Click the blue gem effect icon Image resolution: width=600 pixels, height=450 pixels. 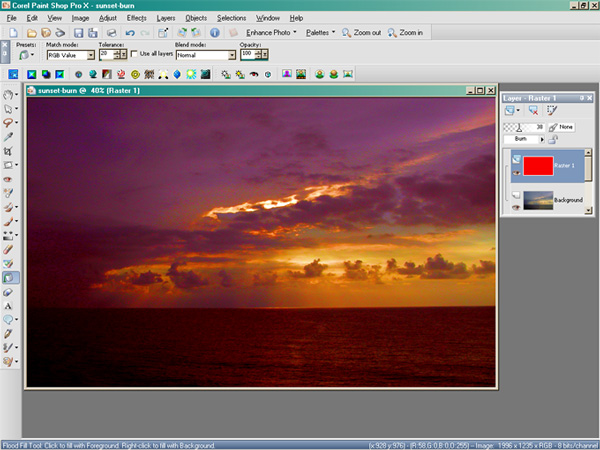[177, 74]
